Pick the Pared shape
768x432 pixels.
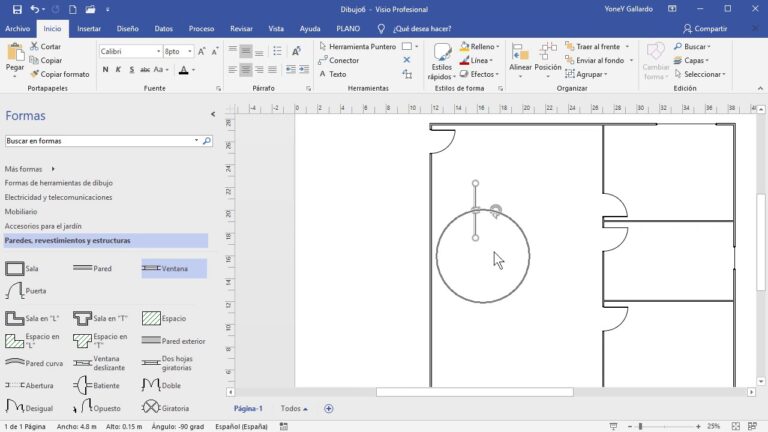[x=92, y=268]
